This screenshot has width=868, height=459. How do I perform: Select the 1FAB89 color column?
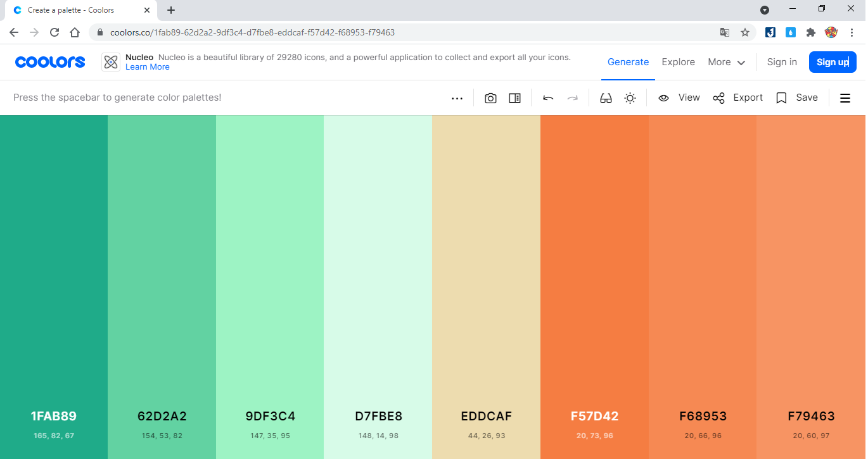pos(54,287)
